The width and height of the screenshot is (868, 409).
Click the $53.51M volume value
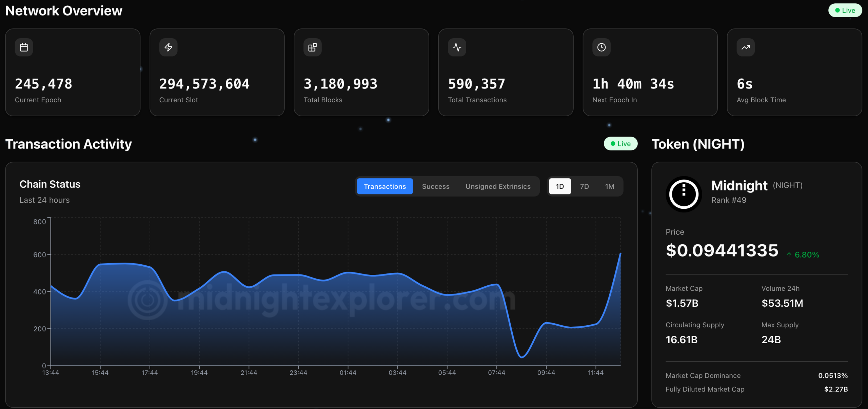tap(783, 303)
